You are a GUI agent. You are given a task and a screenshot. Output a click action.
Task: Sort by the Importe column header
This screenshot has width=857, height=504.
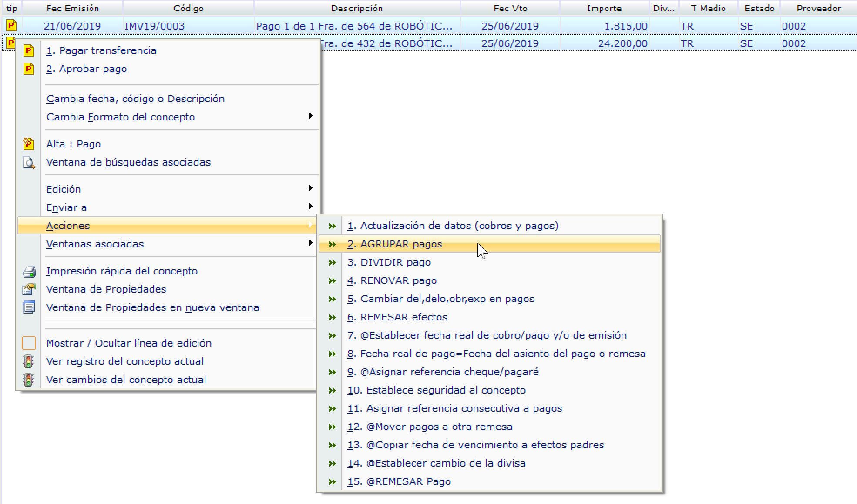(604, 8)
